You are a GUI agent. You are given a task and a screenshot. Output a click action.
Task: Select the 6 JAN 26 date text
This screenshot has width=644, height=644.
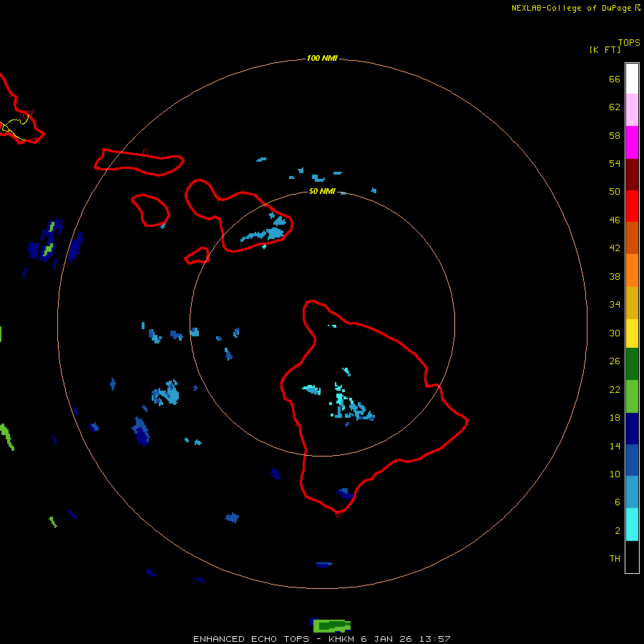387,639
